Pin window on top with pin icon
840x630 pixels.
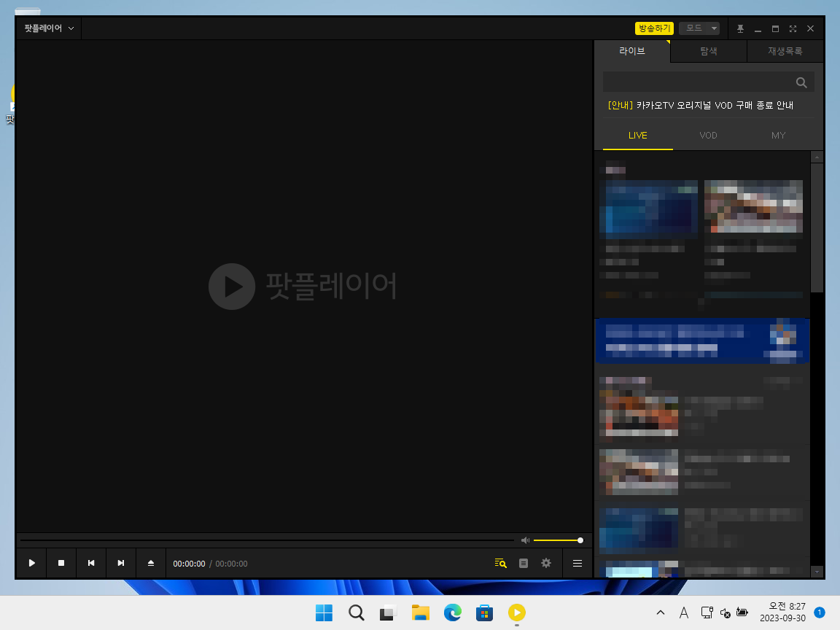pyautogui.click(x=740, y=29)
